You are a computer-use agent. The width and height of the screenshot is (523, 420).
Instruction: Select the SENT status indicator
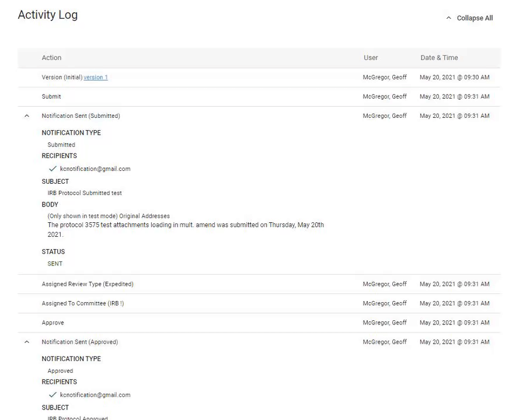[54, 264]
